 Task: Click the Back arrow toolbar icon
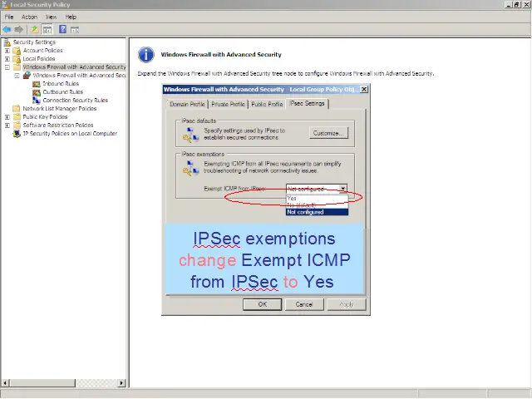pyautogui.click(x=7, y=30)
